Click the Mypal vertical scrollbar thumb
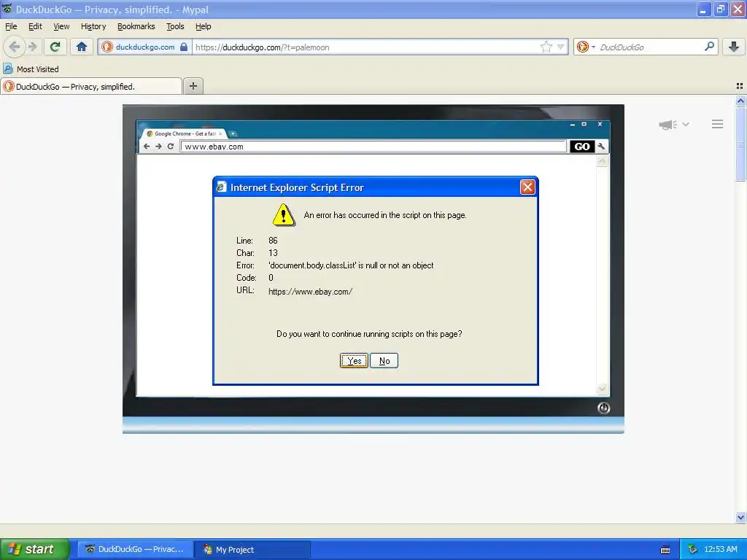The width and height of the screenshot is (747, 560). tap(740, 144)
